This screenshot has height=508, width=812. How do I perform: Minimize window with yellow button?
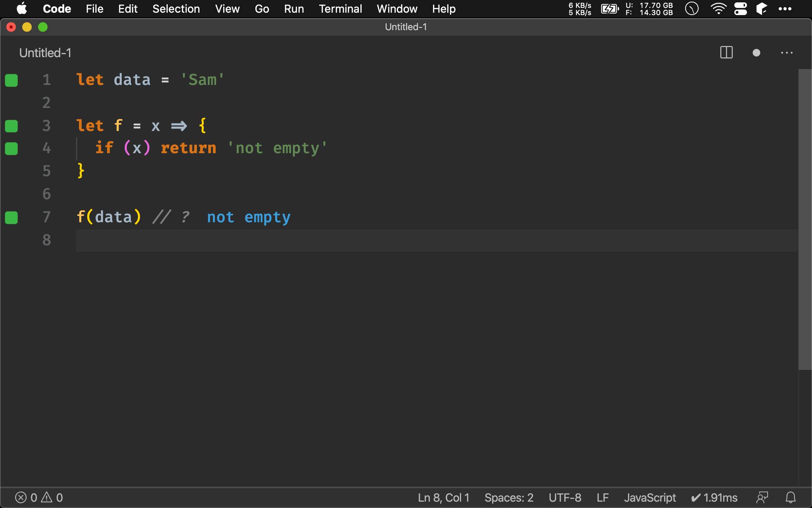click(27, 27)
